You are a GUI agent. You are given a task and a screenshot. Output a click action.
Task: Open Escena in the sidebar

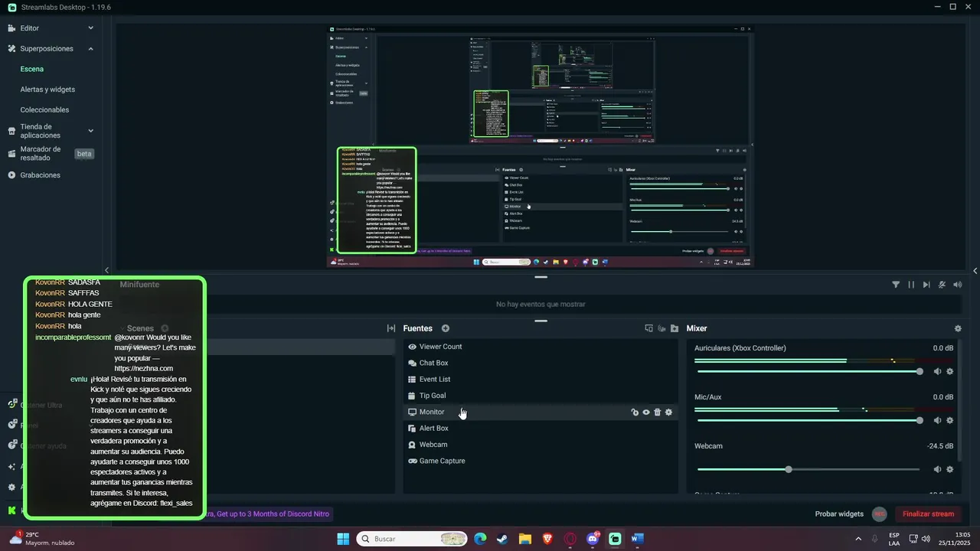coord(32,69)
